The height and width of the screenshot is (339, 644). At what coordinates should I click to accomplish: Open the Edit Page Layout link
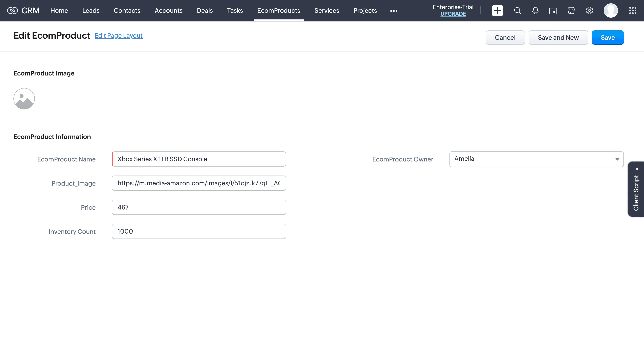[x=119, y=36]
